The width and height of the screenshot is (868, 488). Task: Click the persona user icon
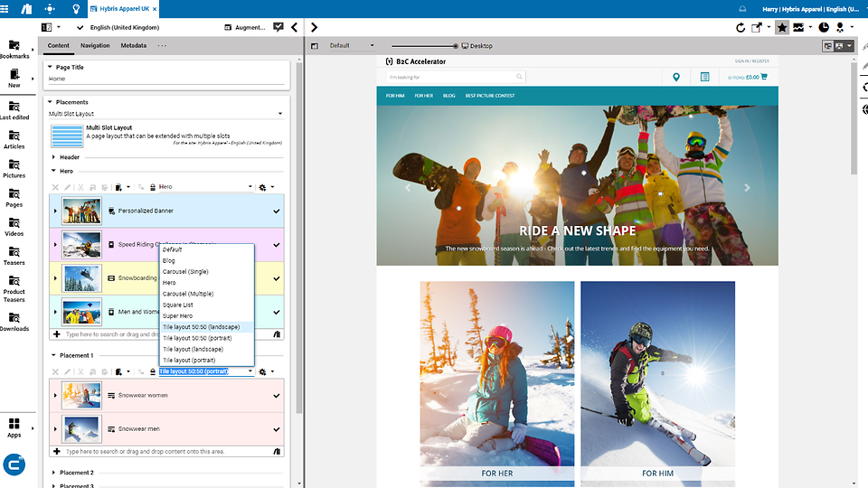point(840,27)
